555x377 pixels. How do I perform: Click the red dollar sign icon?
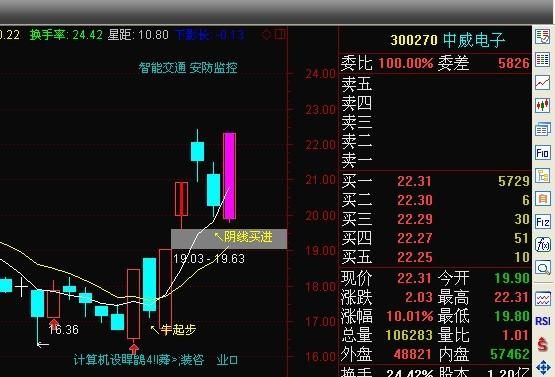pos(543,344)
